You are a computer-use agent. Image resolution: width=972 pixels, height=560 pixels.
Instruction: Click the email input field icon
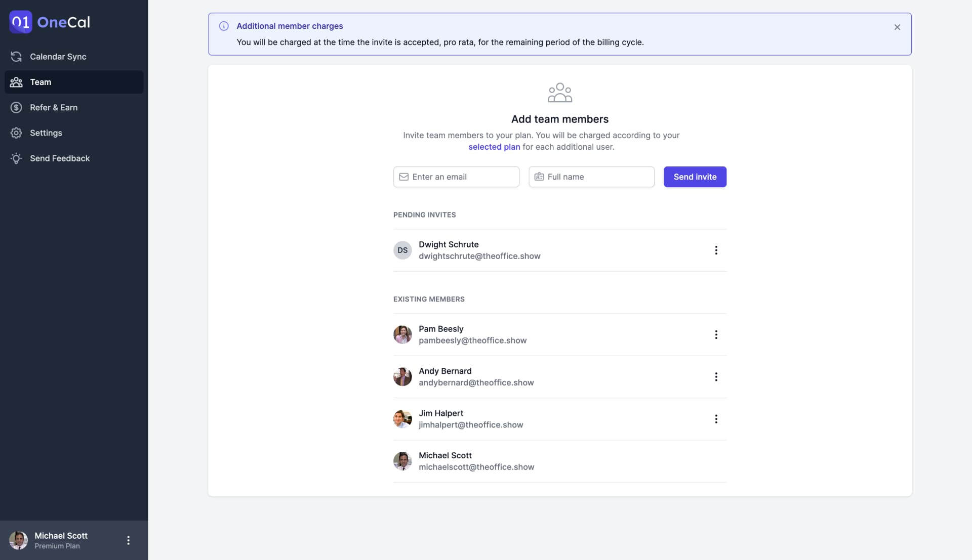pyautogui.click(x=403, y=176)
